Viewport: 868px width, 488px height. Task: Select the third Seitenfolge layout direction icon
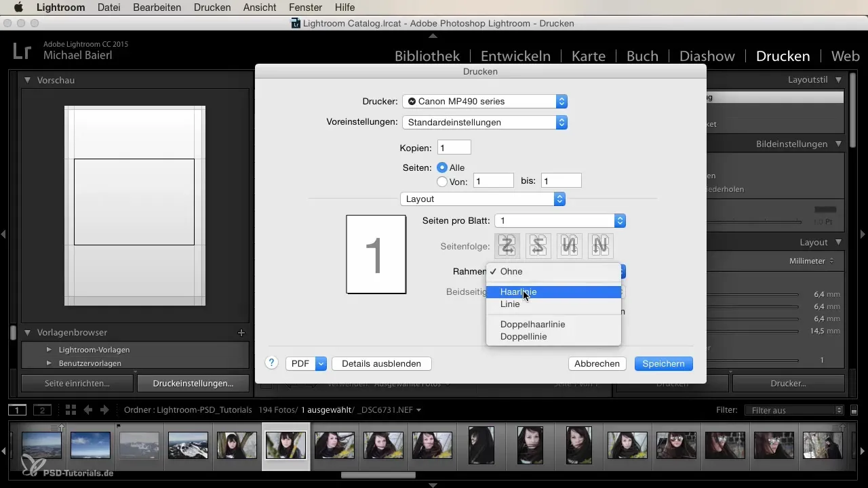click(570, 245)
